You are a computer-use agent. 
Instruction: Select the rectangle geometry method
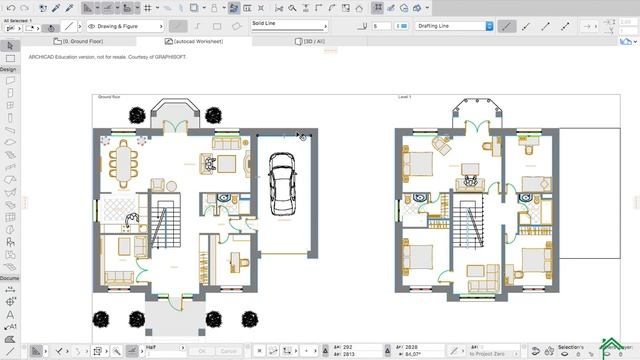coord(217,26)
